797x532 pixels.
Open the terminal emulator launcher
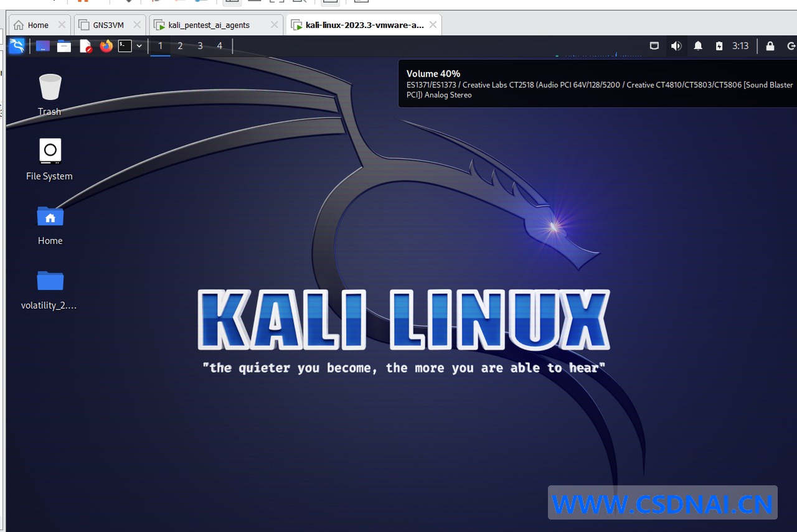point(125,46)
